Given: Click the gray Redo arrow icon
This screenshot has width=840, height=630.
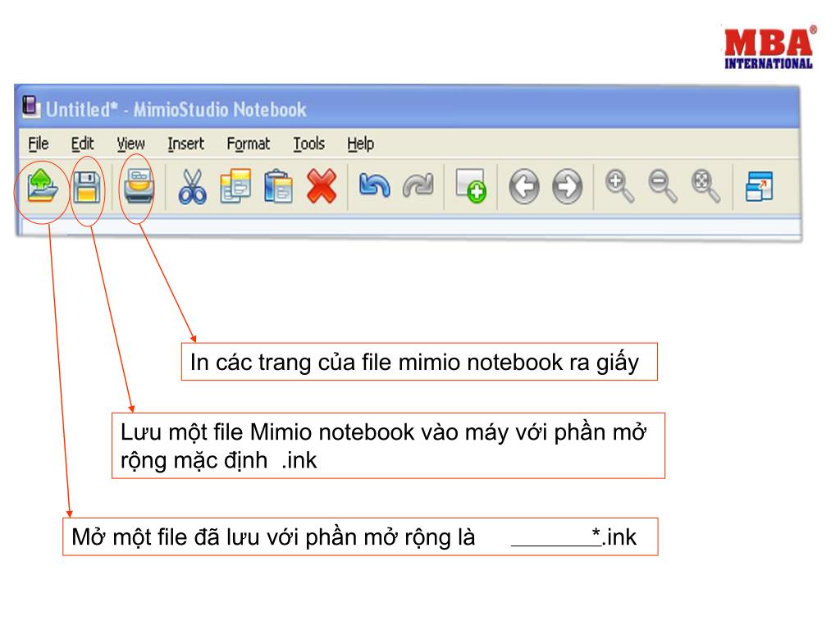Looking at the screenshot, I should (x=418, y=186).
